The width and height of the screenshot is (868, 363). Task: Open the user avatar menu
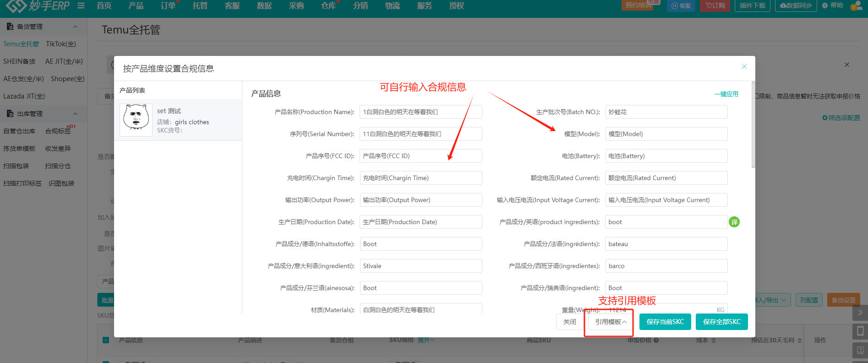click(856, 5)
